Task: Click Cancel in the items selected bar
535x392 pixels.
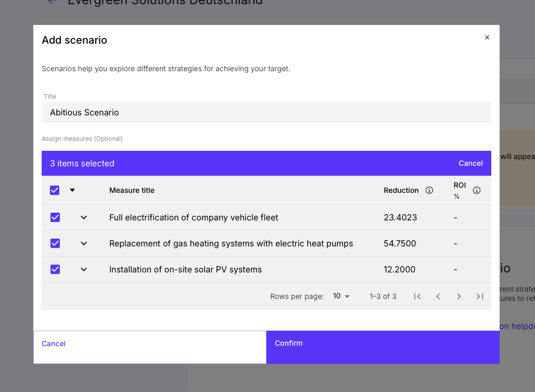Action: tap(470, 163)
